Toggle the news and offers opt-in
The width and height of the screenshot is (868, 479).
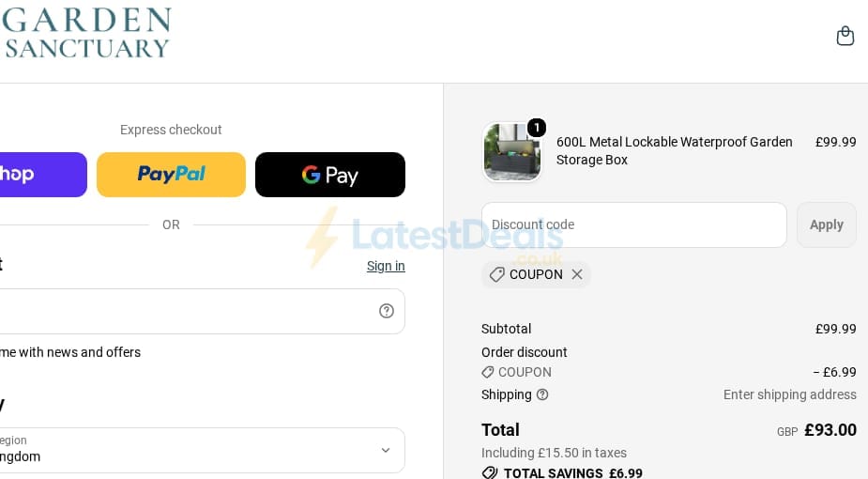[x=70, y=352]
